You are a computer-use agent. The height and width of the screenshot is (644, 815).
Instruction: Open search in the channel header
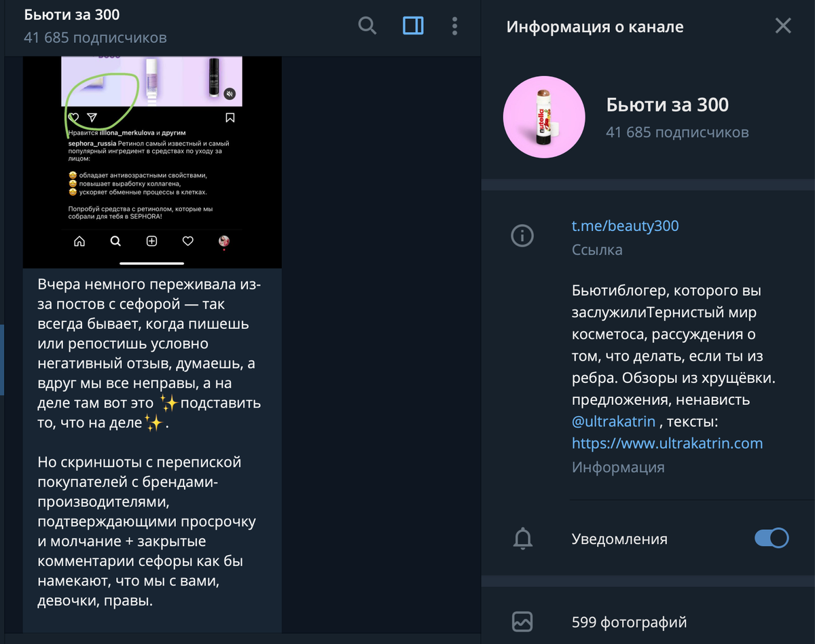[x=367, y=26]
